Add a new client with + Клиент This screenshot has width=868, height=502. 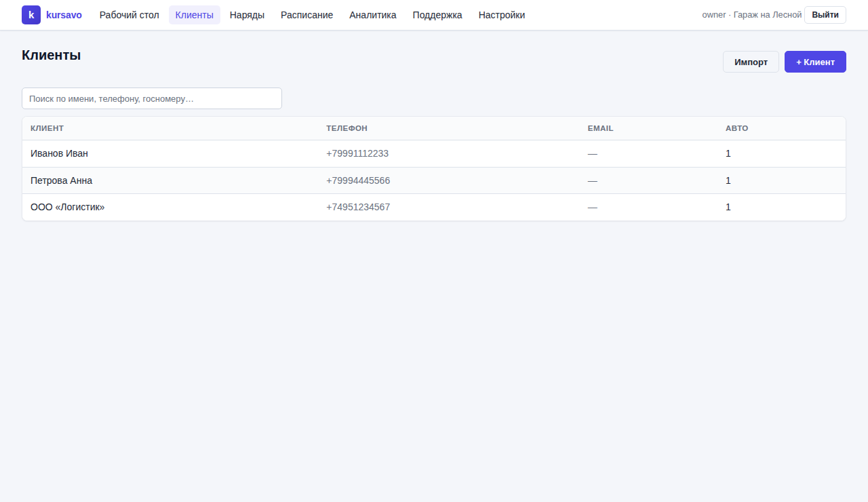point(815,62)
